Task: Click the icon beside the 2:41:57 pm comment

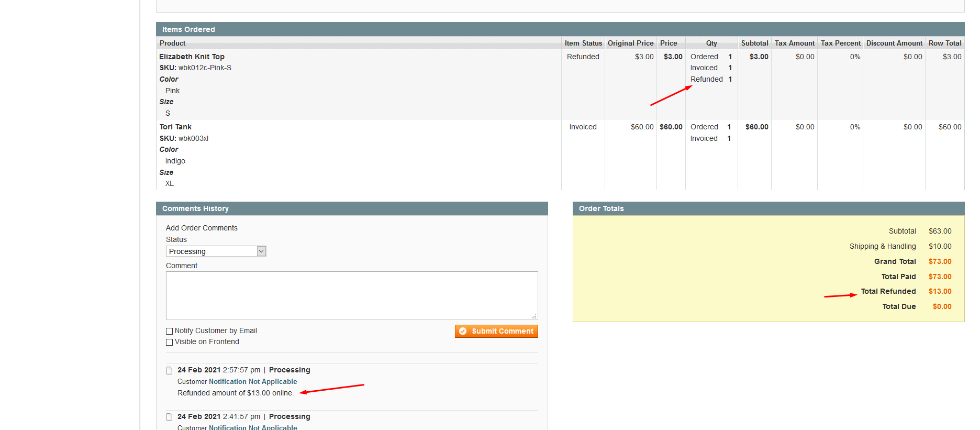Action: [x=169, y=417]
